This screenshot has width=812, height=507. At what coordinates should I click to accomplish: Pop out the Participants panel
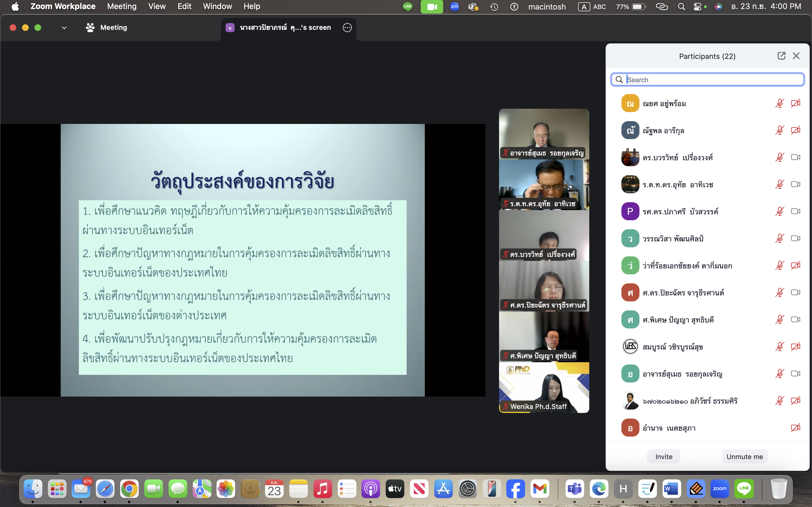(781, 56)
